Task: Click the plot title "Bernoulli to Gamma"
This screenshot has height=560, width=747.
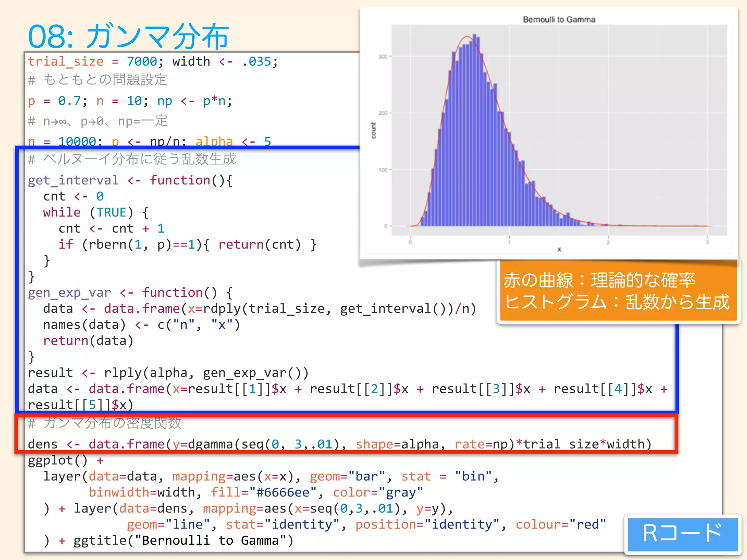Action: tap(559, 19)
